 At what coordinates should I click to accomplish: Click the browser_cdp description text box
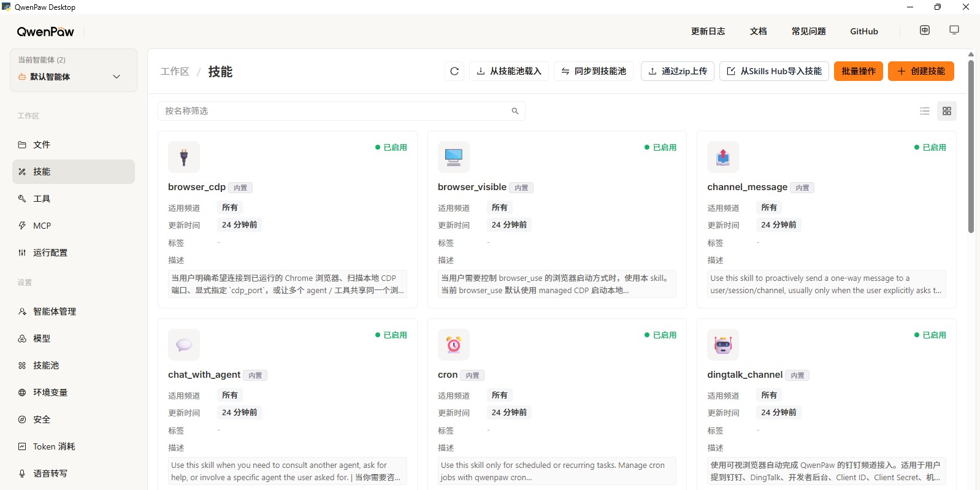click(288, 284)
